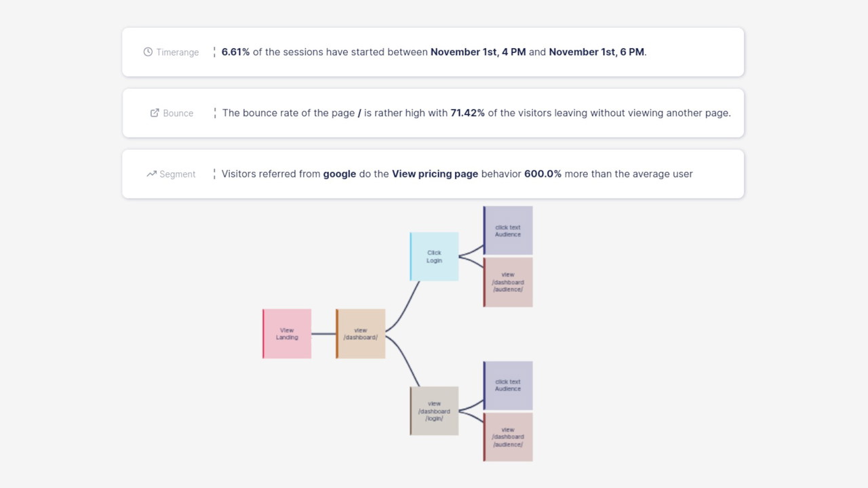Screen dimensions: 868x488
Task: Click the "November 1st, 6 PM" end time
Action: [x=596, y=52]
